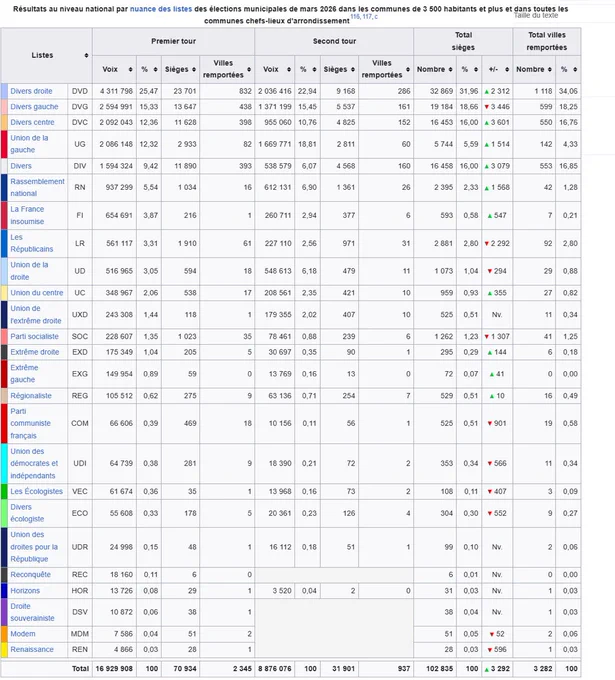Select the DVD abbreviation cell
The width and height of the screenshot is (615, 680).
pos(80,91)
